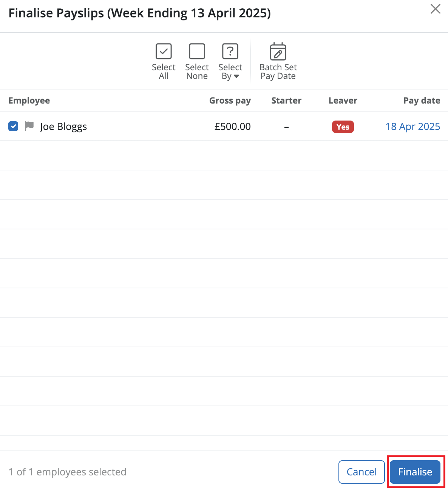Click the checkmark square above Select All
448x489 pixels.
(x=164, y=51)
